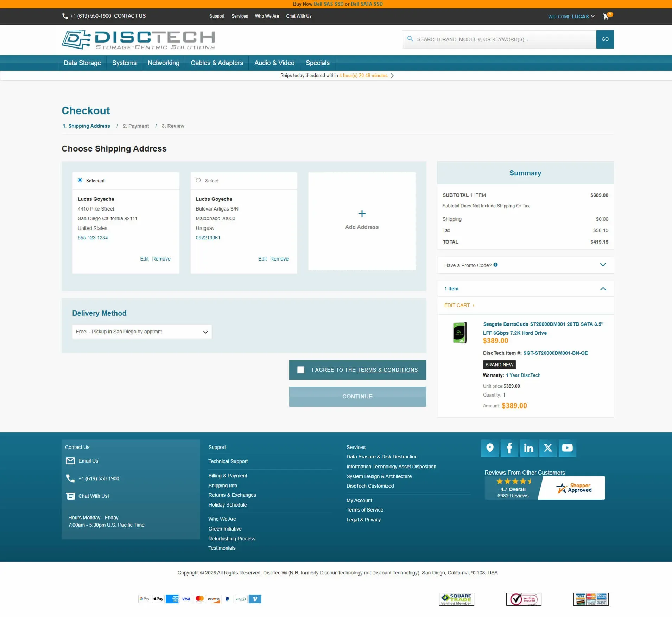Screen dimensions: 672x617
Task: Click the search keyword input field
Action: [x=505, y=39]
